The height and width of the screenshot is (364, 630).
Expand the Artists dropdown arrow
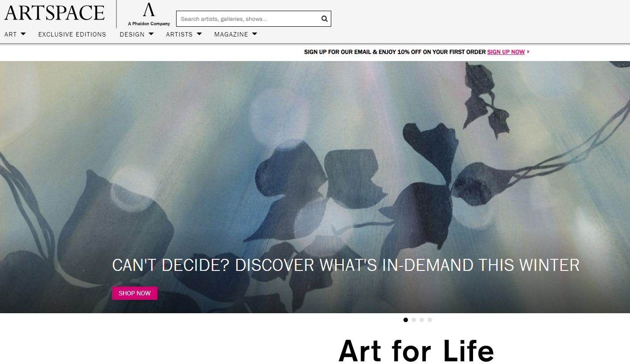(x=199, y=34)
